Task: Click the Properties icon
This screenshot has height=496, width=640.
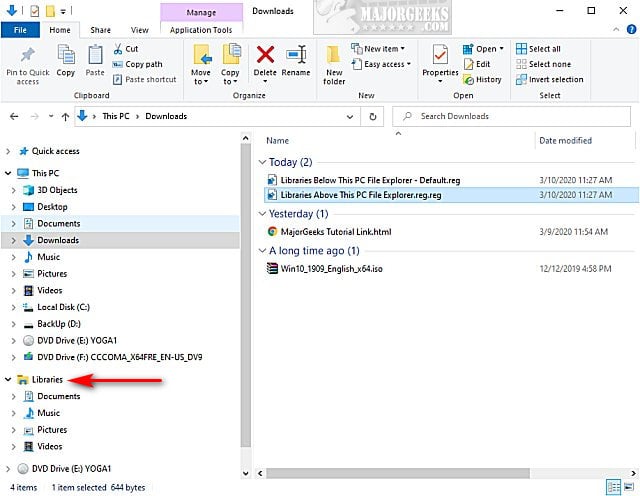Action: [x=440, y=55]
